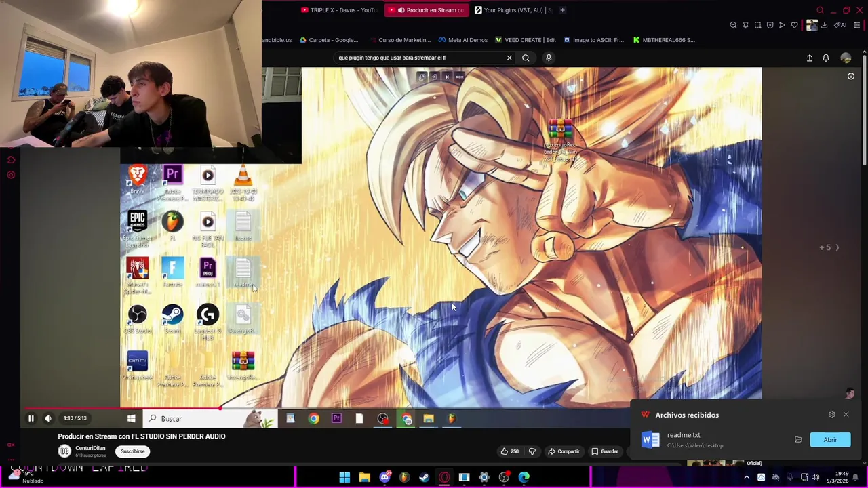The width and height of the screenshot is (868, 488).
Task: Click the Compartir share button
Action: (x=564, y=451)
